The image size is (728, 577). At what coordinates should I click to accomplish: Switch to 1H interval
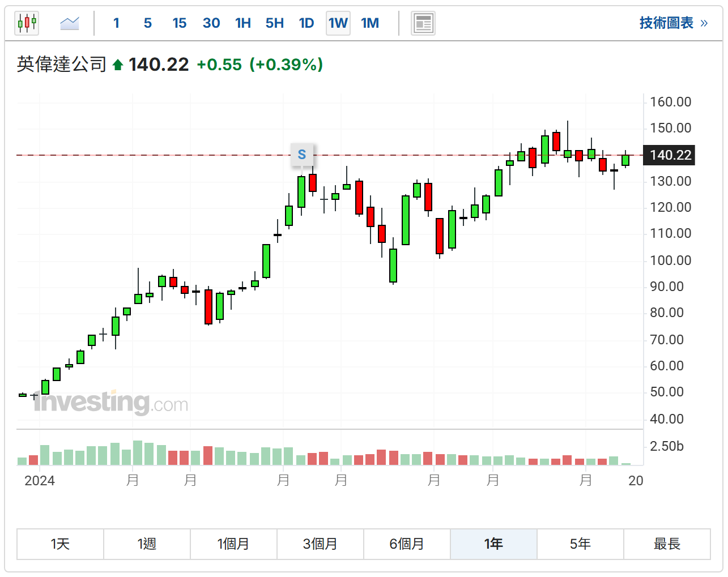243,23
